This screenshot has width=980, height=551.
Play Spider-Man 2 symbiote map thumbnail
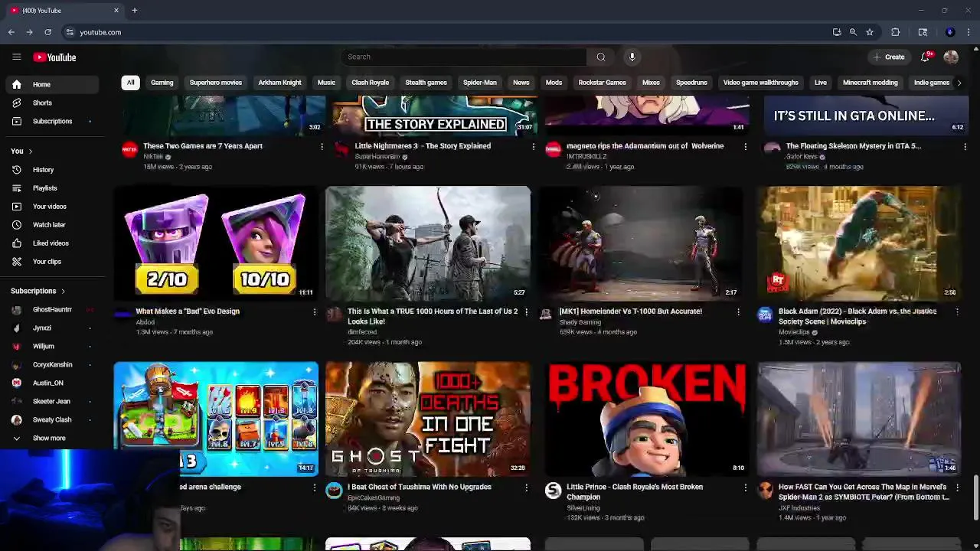[x=859, y=419]
